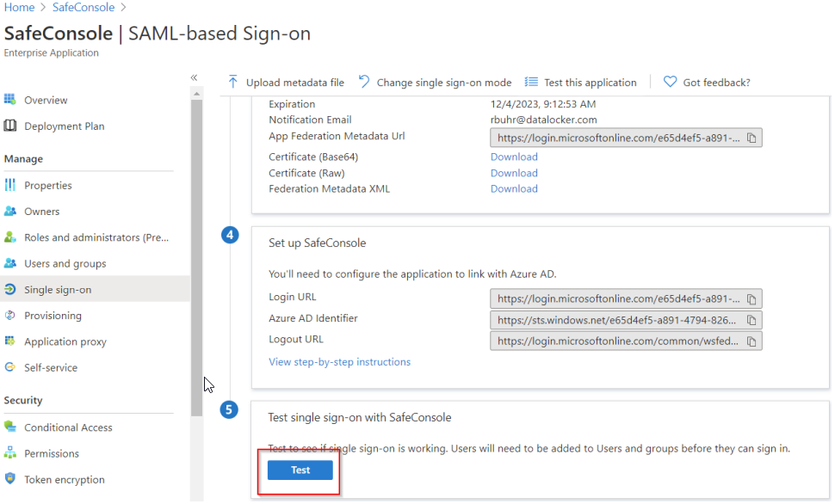Click the notification email rbuhr@datalocker.com
Image resolution: width=835 pixels, height=504 pixels.
[544, 120]
